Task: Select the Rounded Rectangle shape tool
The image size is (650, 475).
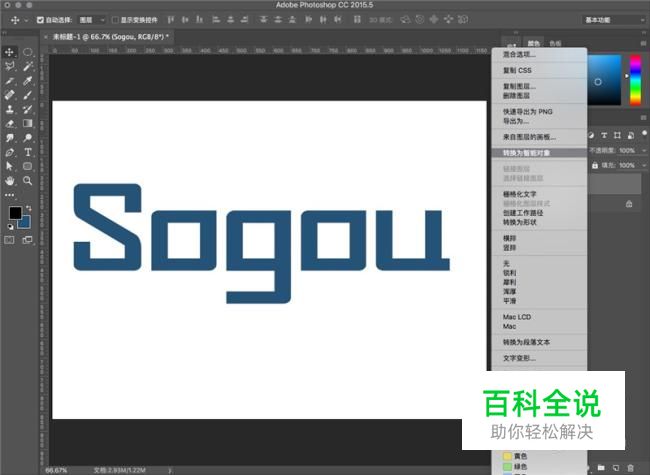Action: (x=27, y=166)
